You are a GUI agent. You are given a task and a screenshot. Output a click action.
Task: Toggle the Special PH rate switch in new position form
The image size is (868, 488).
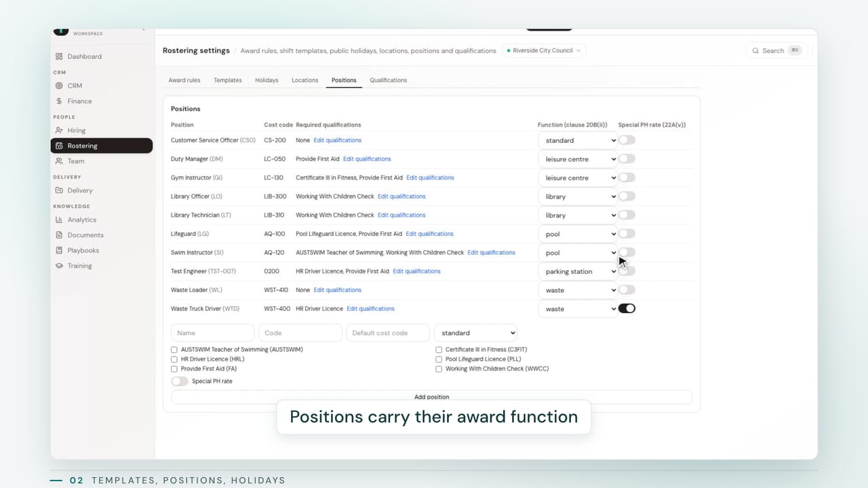pyautogui.click(x=180, y=382)
